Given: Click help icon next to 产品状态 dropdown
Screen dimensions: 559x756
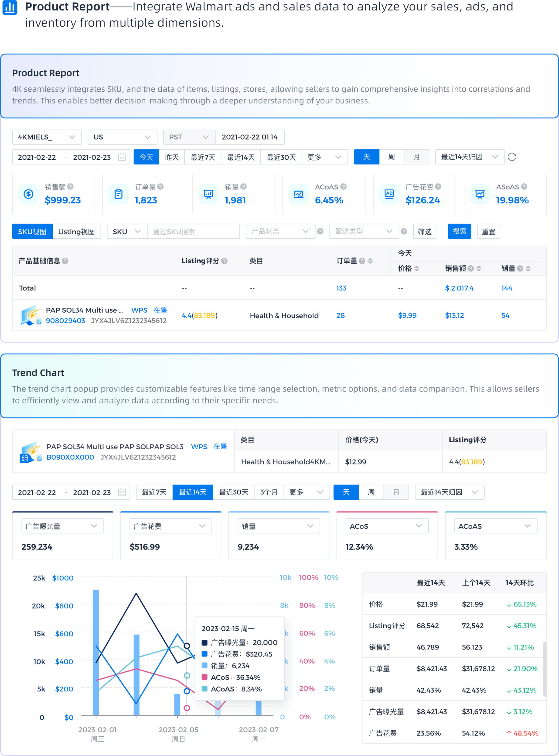Looking at the screenshot, I should [320, 231].
